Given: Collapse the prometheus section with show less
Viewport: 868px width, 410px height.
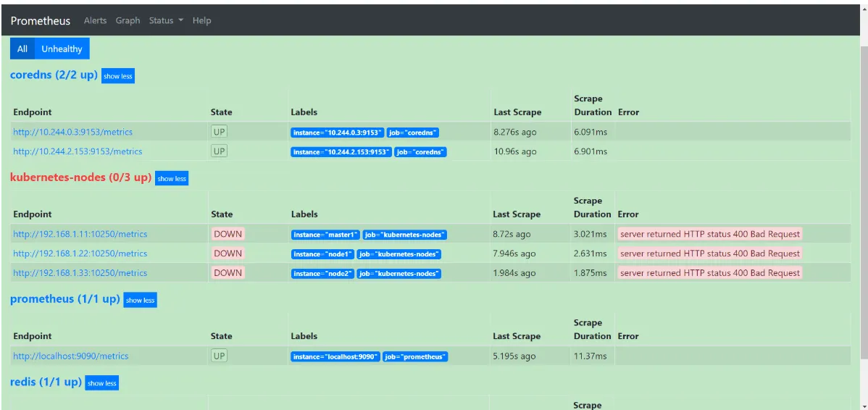Looking at the screenshot, I should [x=140, y=300].
